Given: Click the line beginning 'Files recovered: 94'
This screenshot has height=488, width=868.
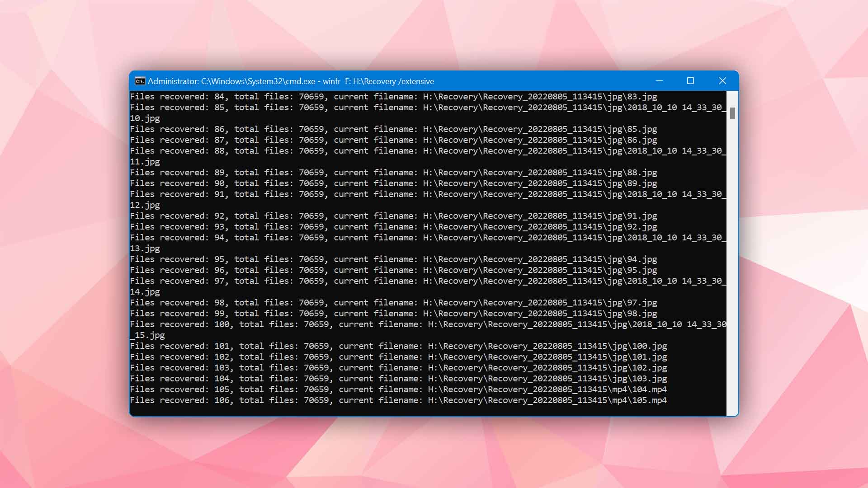Looking at the screenshot, I should [428, 238].
